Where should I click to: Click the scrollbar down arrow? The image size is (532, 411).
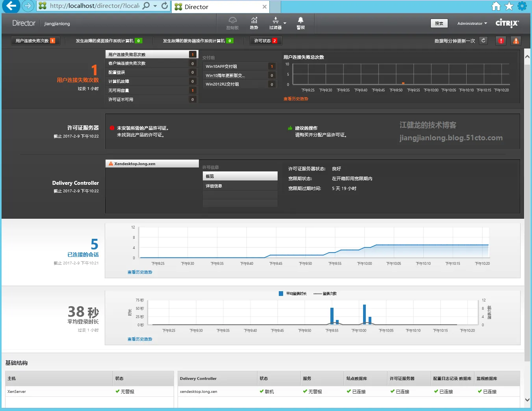[x=527, y=400]
